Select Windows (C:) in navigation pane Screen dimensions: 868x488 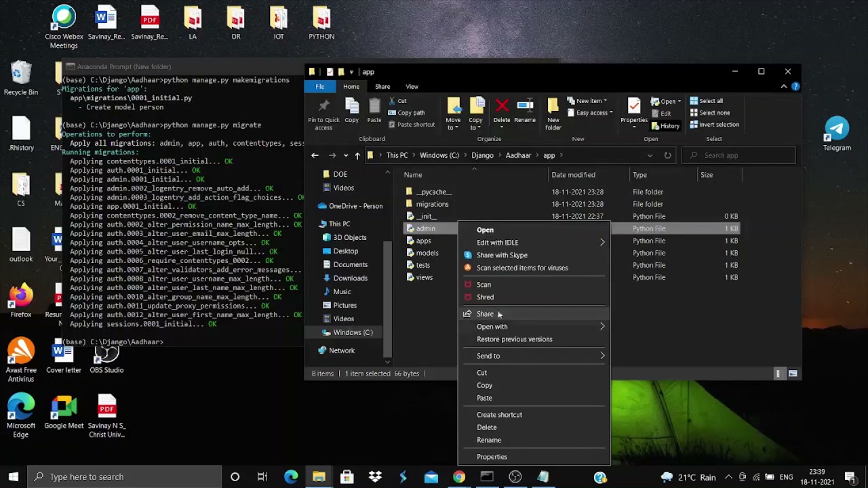tap(353, 332)
